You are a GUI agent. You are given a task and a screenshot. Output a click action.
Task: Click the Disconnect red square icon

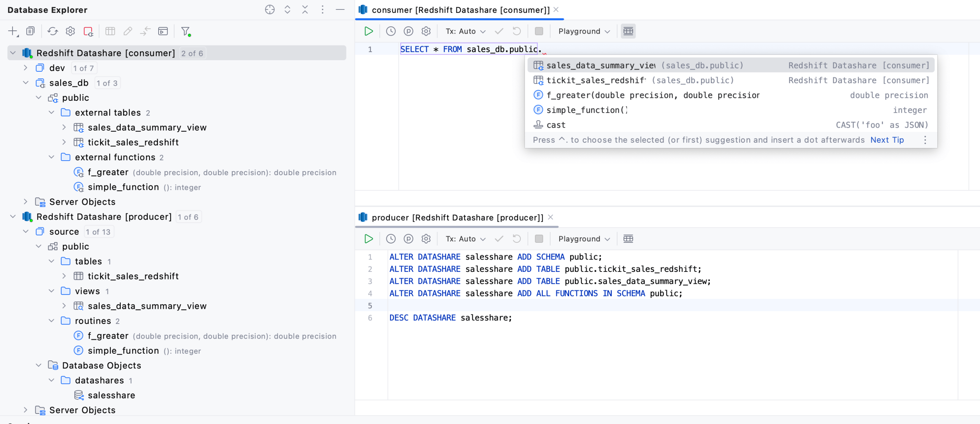pyautogui.click(x=88, y=31)
